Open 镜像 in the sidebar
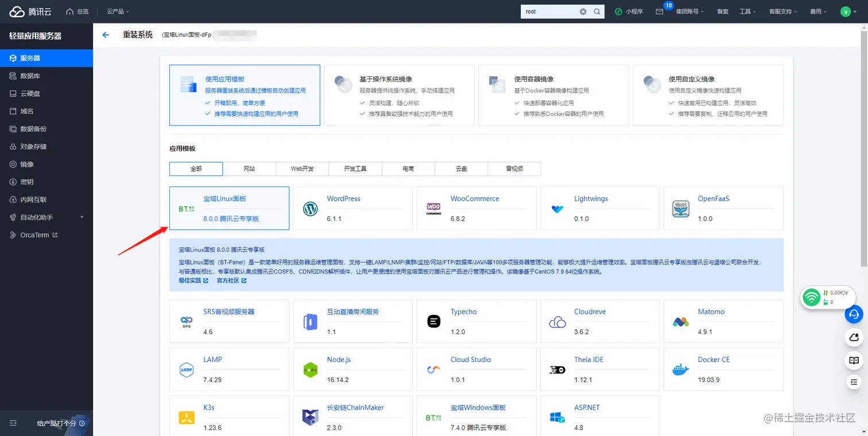 pos(46,164)
